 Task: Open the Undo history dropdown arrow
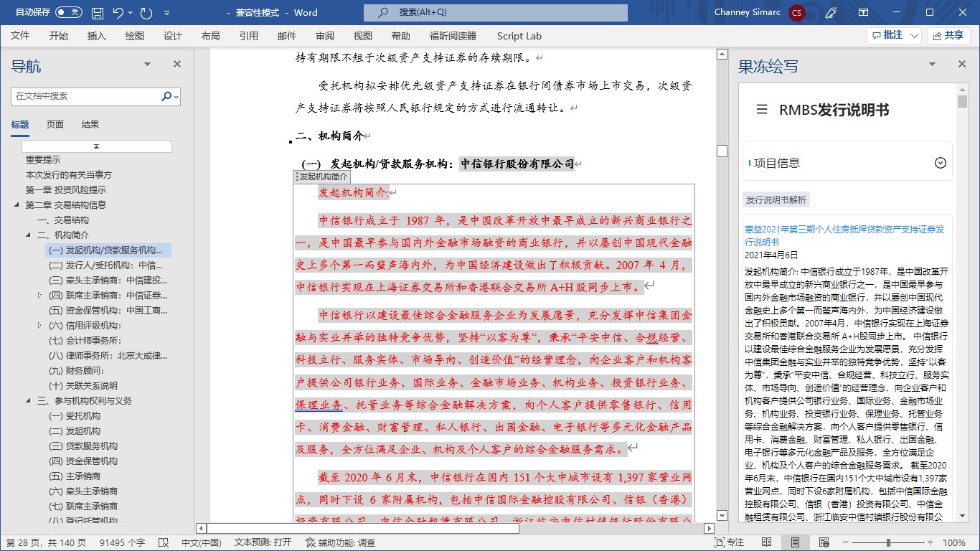(131, 13)
